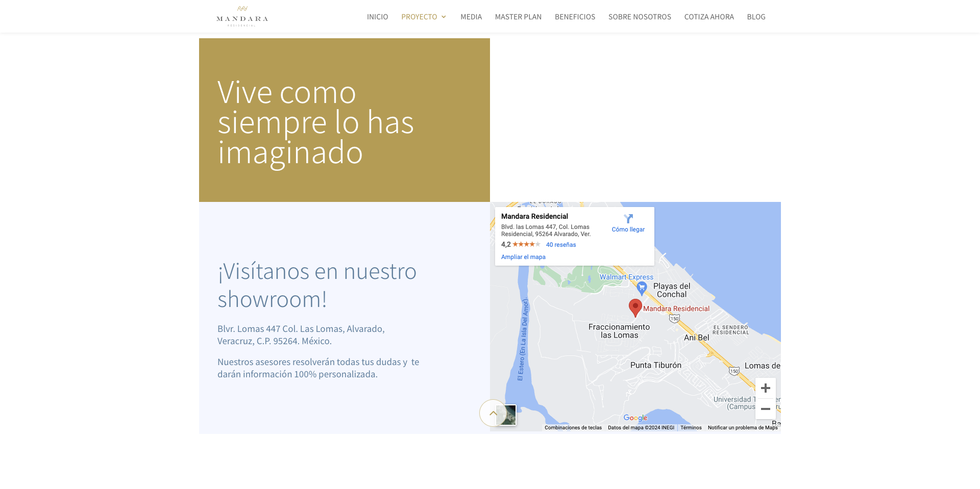Screen dimensions: 980x489
Task: Go to the MASTER PLAN page
Action: click(518, 17)
